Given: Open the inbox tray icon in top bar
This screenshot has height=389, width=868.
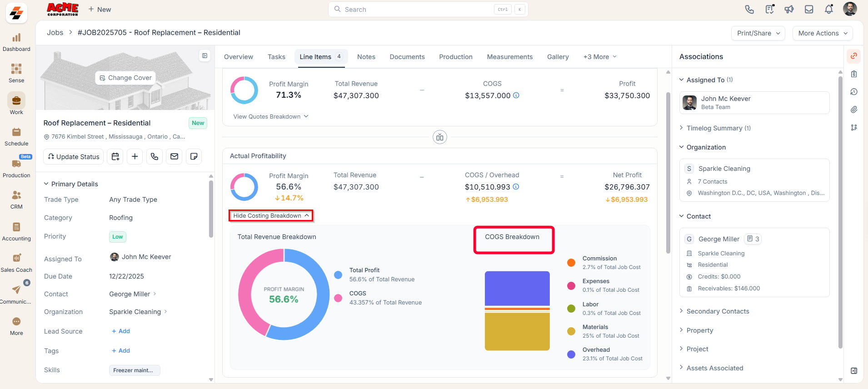Looking at the screenshot, I should (809, 9).
